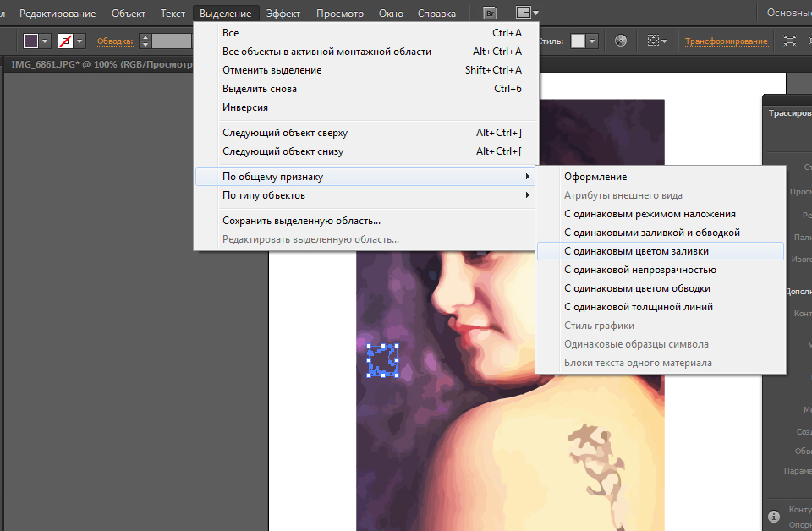This screenshot has height=531, width=812.
Task: Choose Выделить снова
Action: [x=365, y=89]
